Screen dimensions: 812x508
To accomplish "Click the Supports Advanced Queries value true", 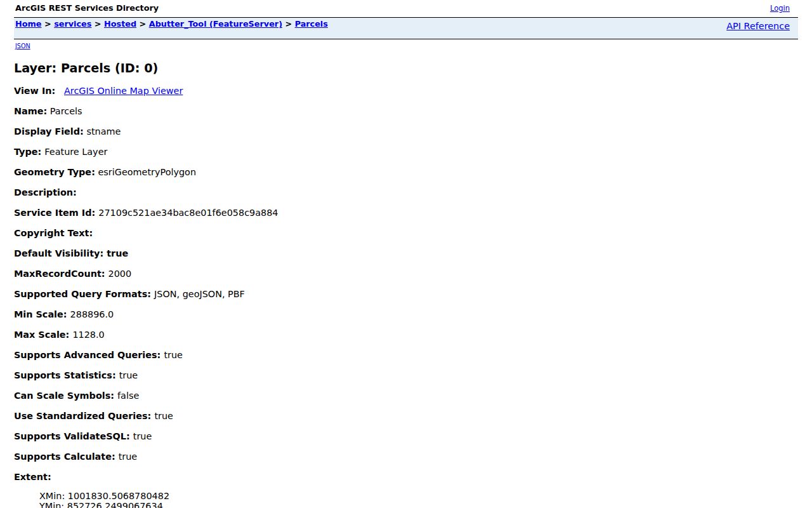I will click(x=173, y=355).
